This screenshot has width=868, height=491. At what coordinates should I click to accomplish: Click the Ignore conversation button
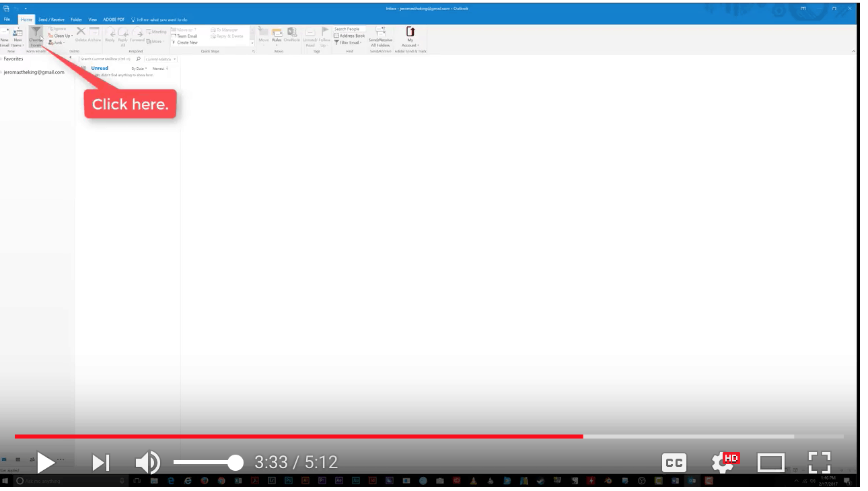pyautogui.click(x=59, y=30)
